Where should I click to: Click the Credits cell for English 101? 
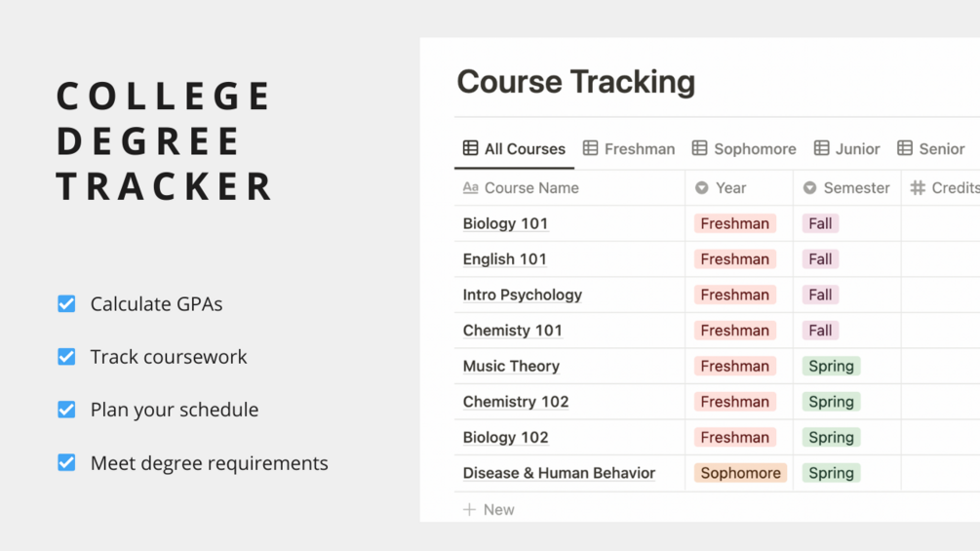[940, 259]
